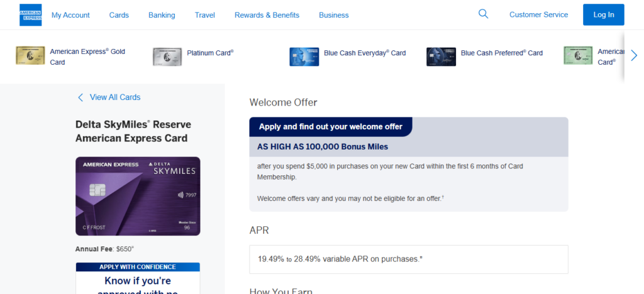
Task: Click the Gold Card thumbnail image
Action: [x=30, y=55]
